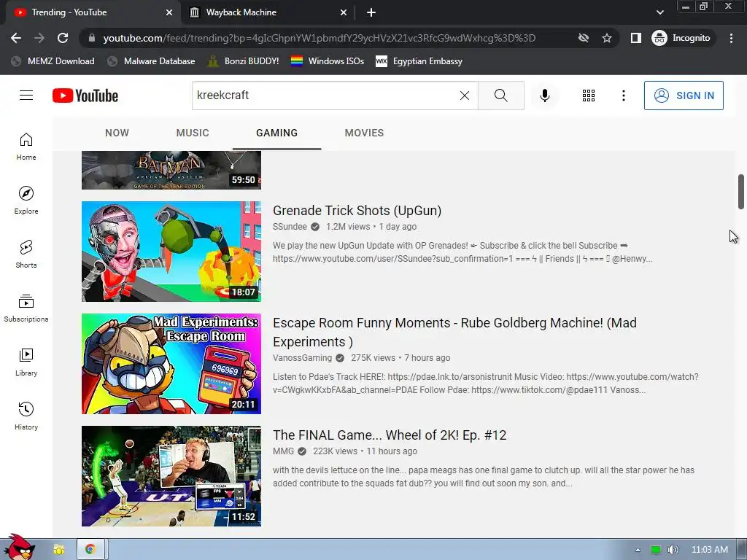Click the magnifier search button
The height and width of the screenshot is (560, 747).
pos(500,96)
